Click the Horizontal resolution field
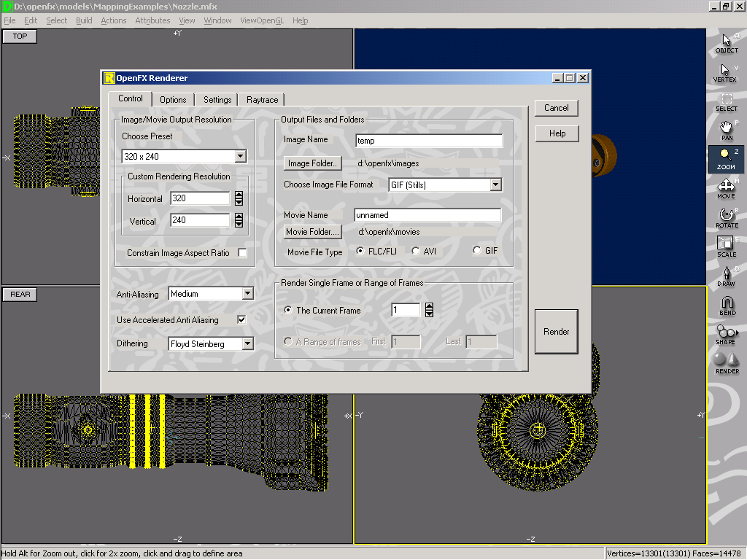 pos(200,198)
